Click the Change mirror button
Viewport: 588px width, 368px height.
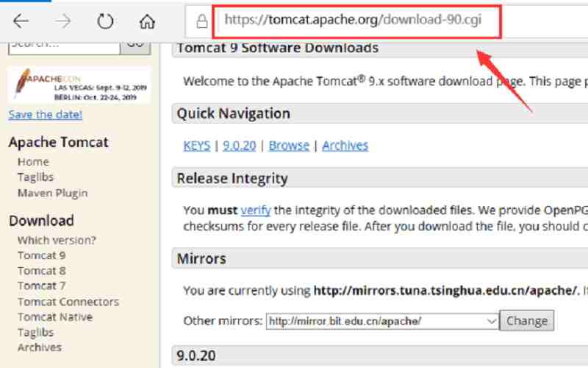coord(527,321)
